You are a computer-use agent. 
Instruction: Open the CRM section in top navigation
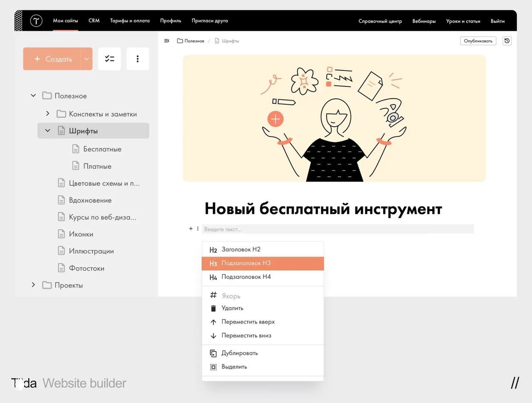pos(94,20)
